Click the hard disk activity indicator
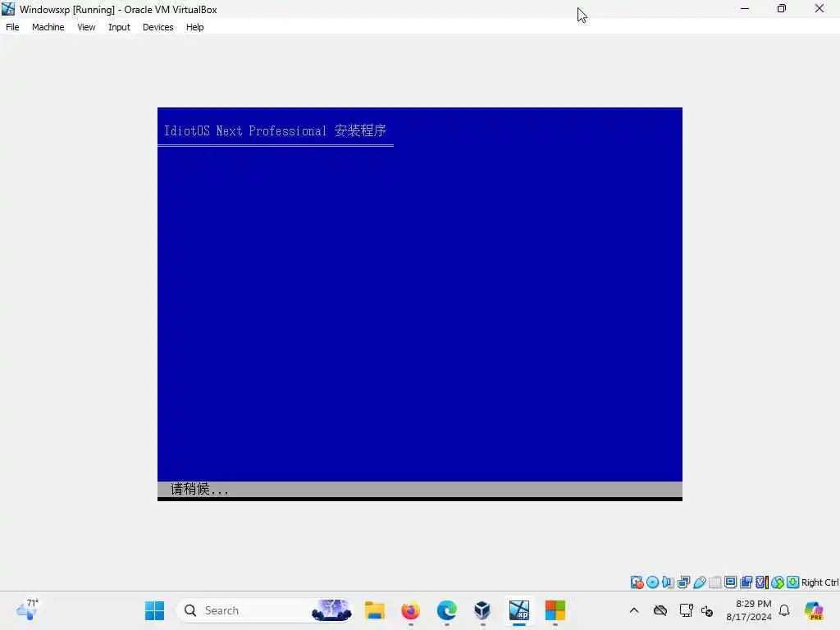Viewport: 840px width, 630px height. tap(637, 582)
